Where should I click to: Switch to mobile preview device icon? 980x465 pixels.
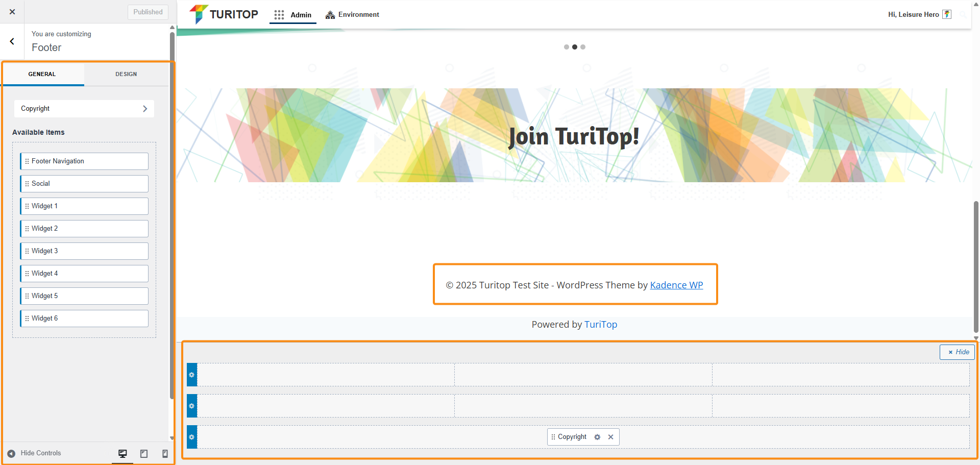click(165, 453)
